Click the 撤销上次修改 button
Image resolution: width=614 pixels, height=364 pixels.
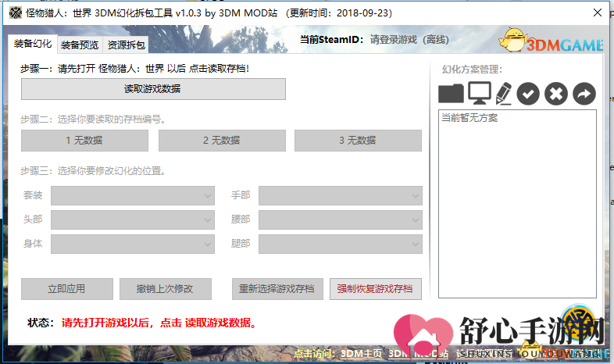[166, 289]
